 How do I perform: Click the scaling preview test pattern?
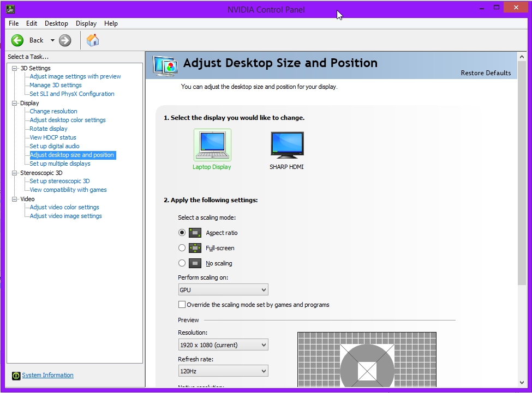(367, 359)
